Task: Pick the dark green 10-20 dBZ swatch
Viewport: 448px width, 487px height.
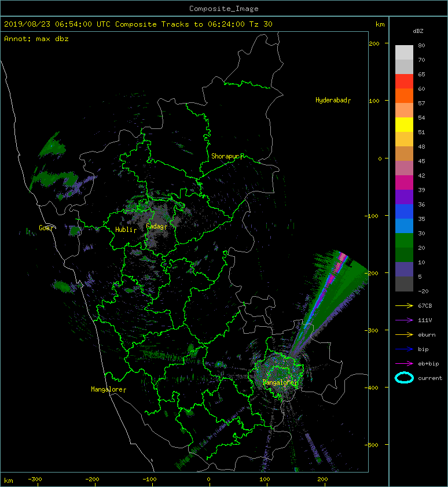Action: click(404, 254)
